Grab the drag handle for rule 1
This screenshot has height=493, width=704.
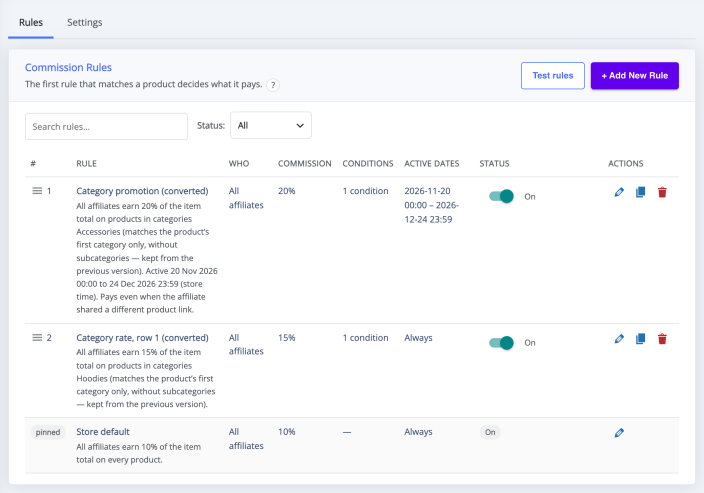(x=37, y=191)
